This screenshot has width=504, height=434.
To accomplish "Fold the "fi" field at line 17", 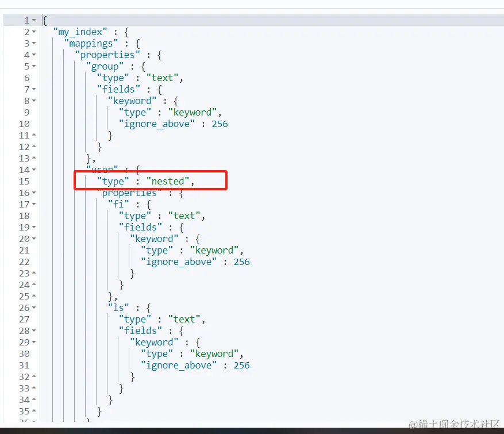I will [x=34, y=204].
